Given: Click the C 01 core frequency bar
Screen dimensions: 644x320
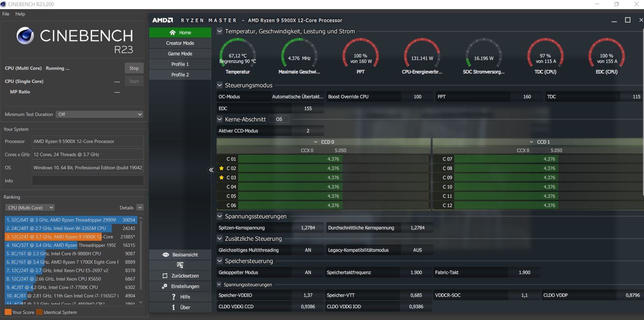Looking at the screenshot, I should 333,159.
